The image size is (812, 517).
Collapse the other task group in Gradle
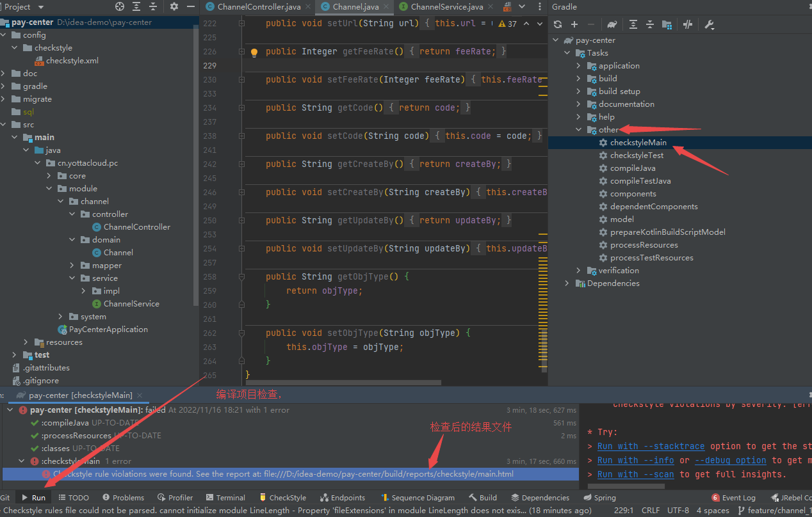point(578,130)
